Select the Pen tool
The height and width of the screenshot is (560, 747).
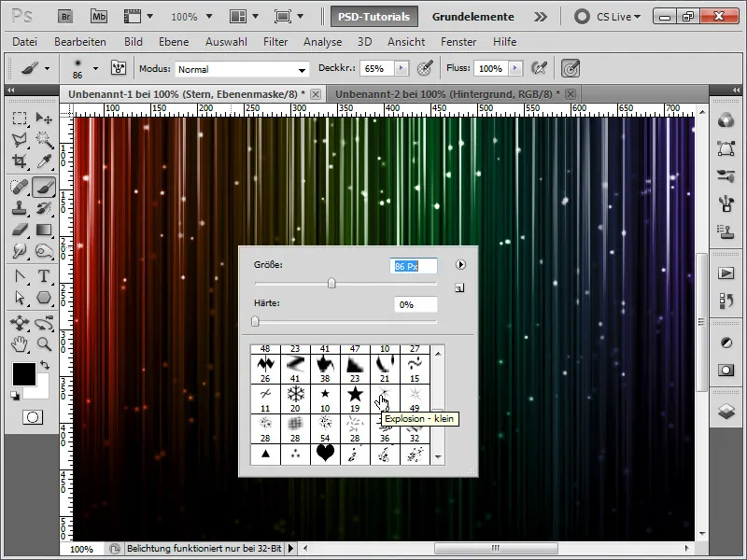click(20, 276)
